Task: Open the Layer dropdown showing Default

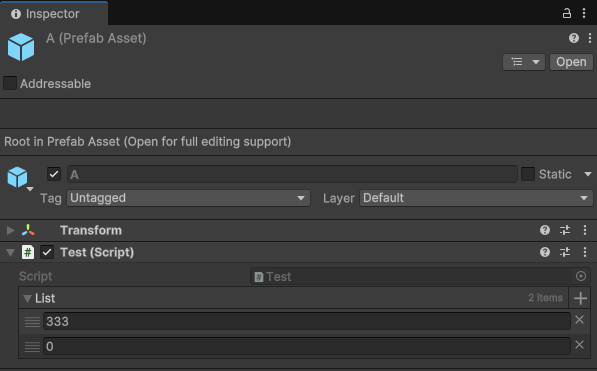Action: [476, 198]
